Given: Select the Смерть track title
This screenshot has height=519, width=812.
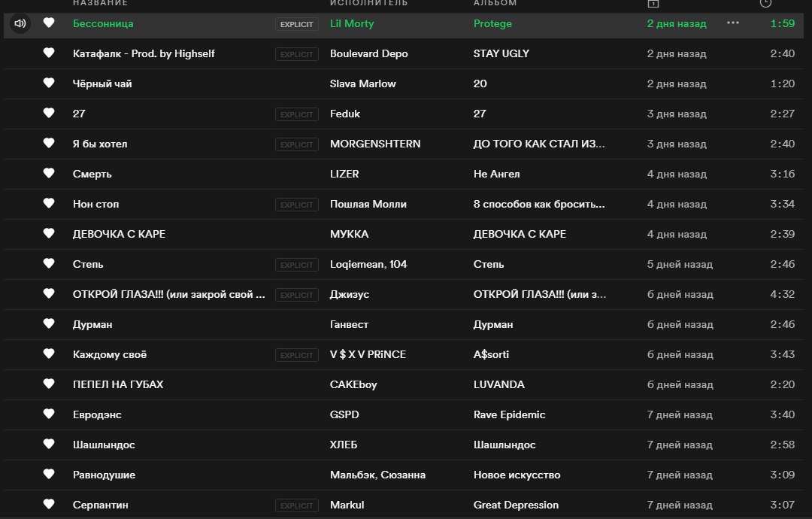Looking at the screenshot, I should [x=92, y=174].
